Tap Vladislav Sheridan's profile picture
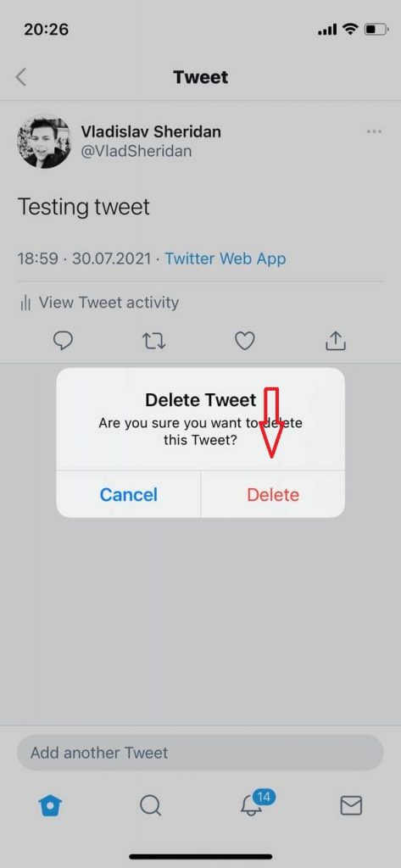This screenshot has height=868, width=401. pos(44,142)
